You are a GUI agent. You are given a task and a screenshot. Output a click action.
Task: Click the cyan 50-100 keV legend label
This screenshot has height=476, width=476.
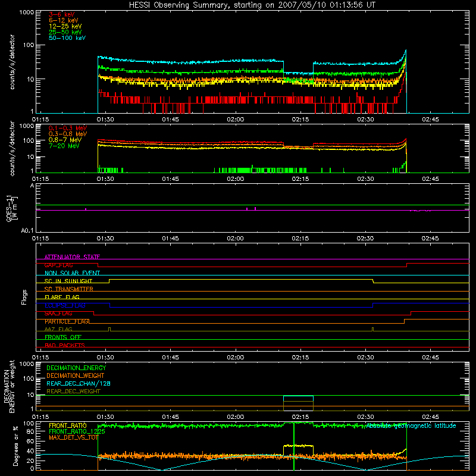(x=67, y=38)
